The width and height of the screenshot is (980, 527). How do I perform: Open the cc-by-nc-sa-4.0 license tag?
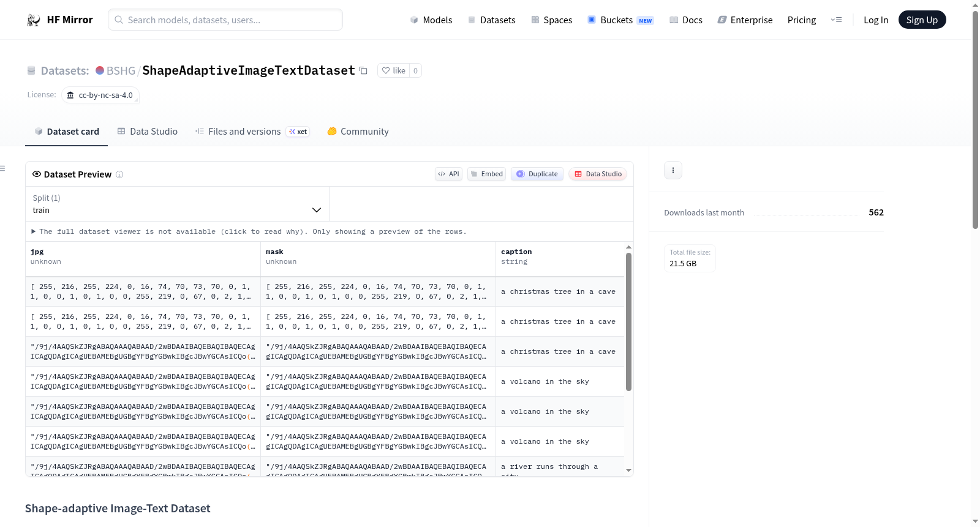[x=100, y=95]
